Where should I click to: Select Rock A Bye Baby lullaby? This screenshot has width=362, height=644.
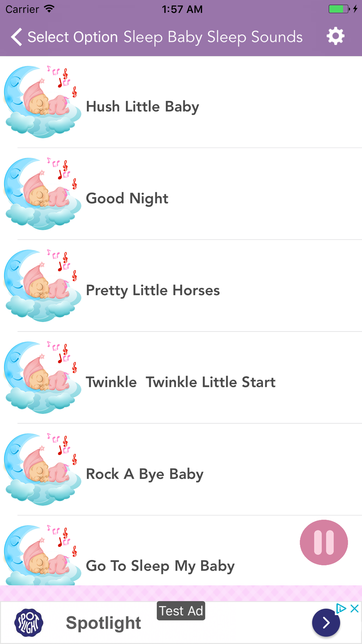pos(144,474)
